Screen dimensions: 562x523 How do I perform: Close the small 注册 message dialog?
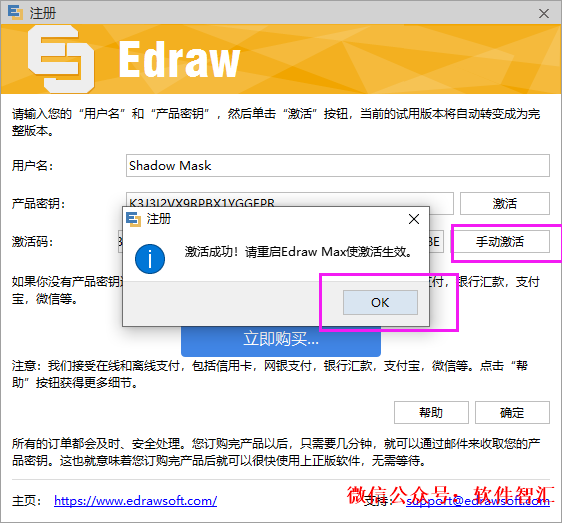pyautogui.click(x=414, y=219)
